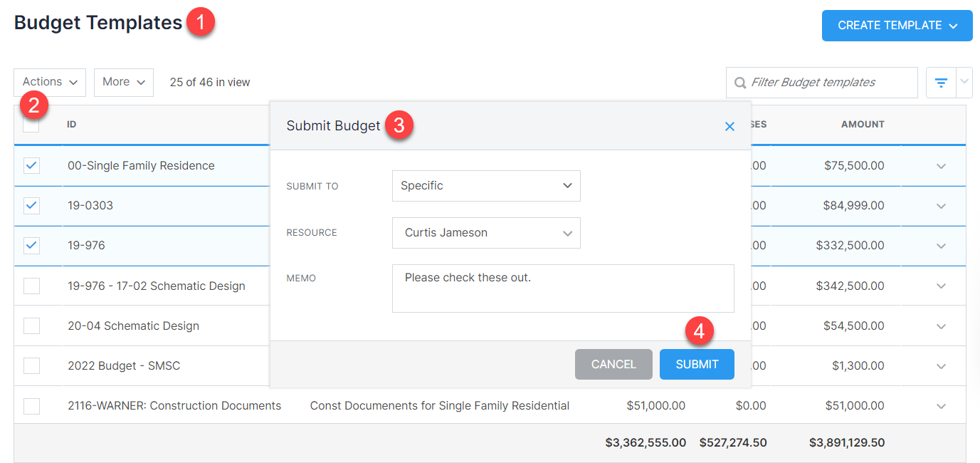Image resolution: width=980 pixels, height=463 pixels.
Task: Open the More menu
Action: tap(123, 82)
